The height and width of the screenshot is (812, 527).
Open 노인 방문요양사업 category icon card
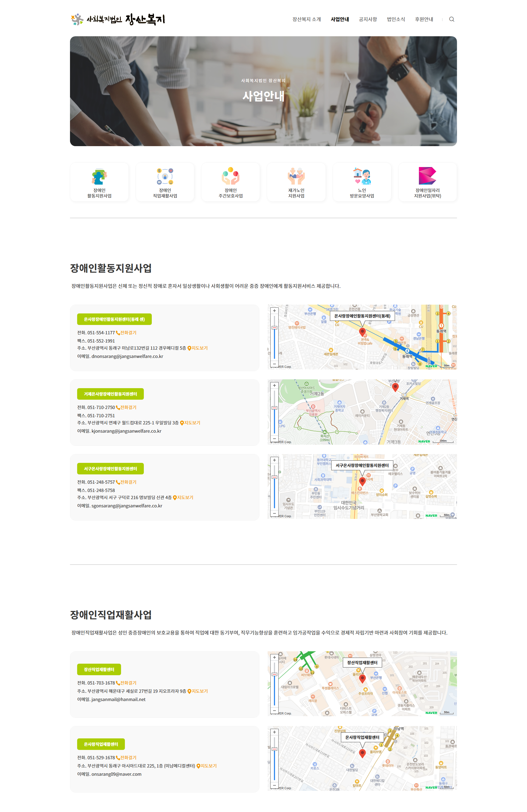click(x=362, y=182)
